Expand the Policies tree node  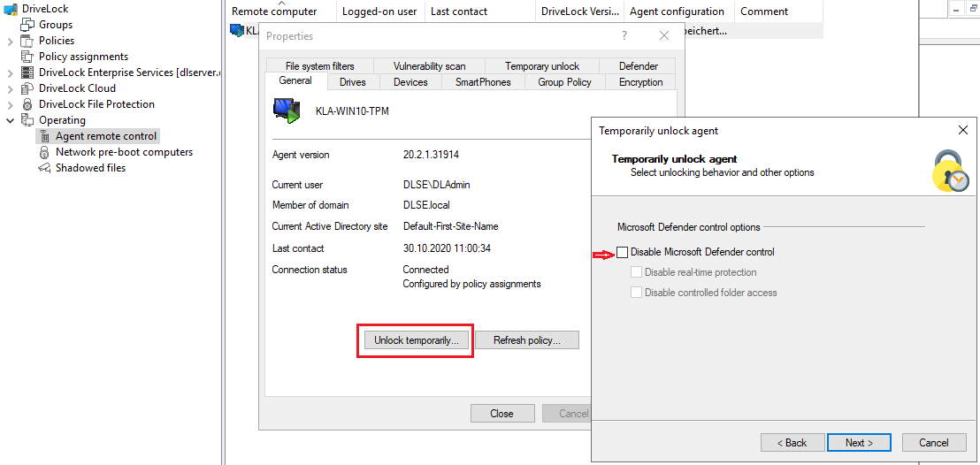pos(10,42)
